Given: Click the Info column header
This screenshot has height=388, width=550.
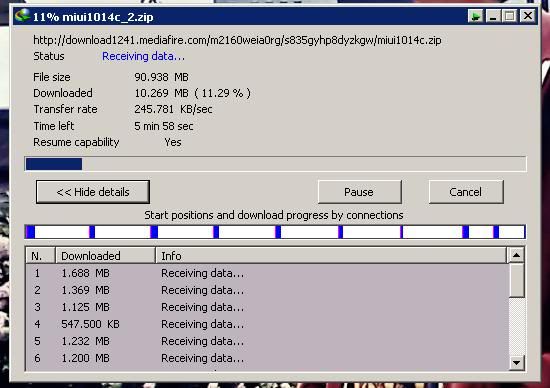Looking at the screenshot, I should 331,255.
